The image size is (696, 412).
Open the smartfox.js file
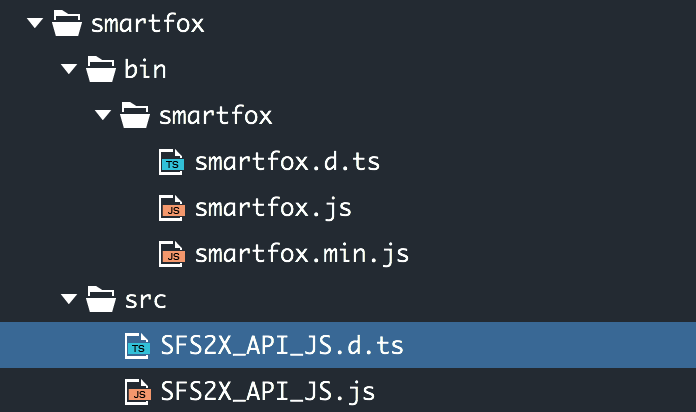click(273, 209)
